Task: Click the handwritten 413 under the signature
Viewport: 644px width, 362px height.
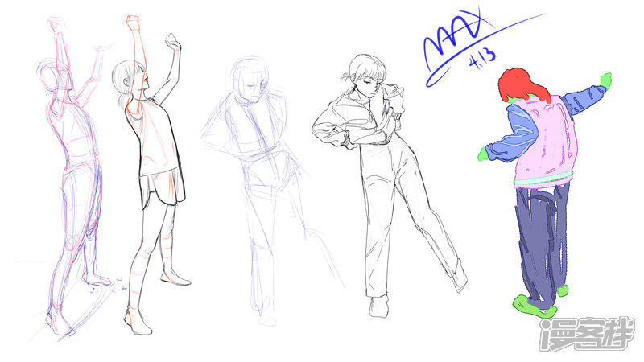Action: [x=485, y=58]
